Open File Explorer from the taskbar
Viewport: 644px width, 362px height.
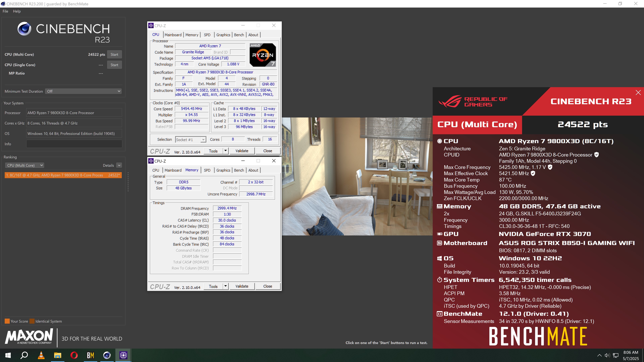point(58,355)
